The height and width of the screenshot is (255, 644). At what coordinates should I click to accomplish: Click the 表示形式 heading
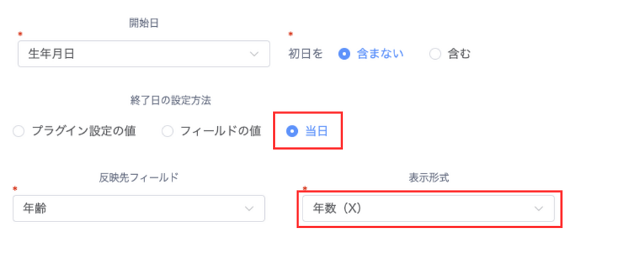pos(429,178)
